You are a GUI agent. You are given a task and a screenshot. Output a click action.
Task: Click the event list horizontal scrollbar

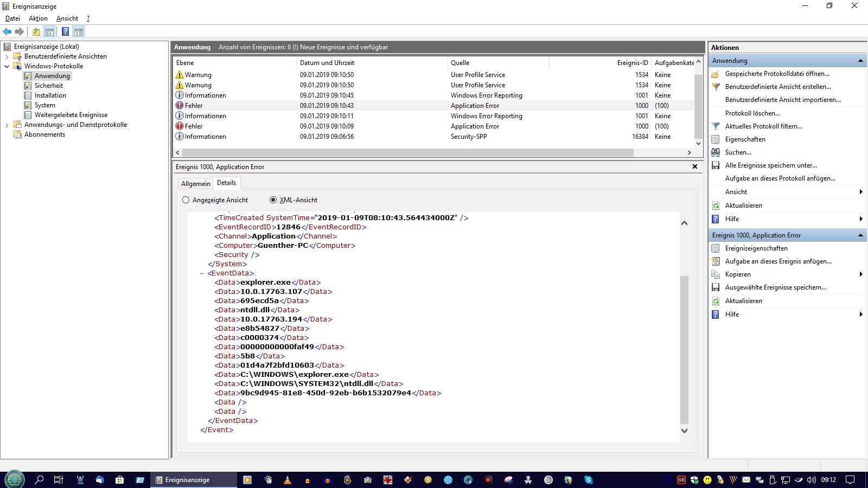(x=407, y=153)
